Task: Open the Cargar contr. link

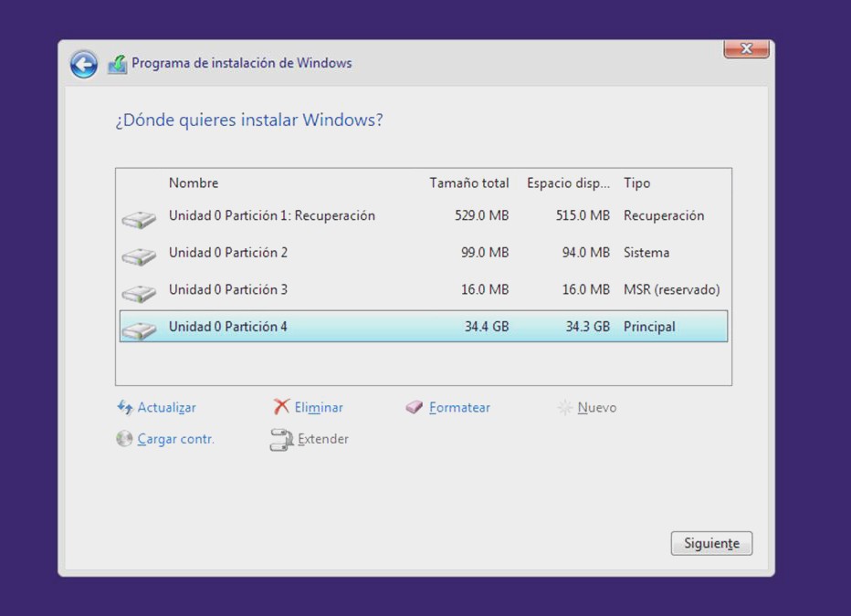Action: click(176, 439)
